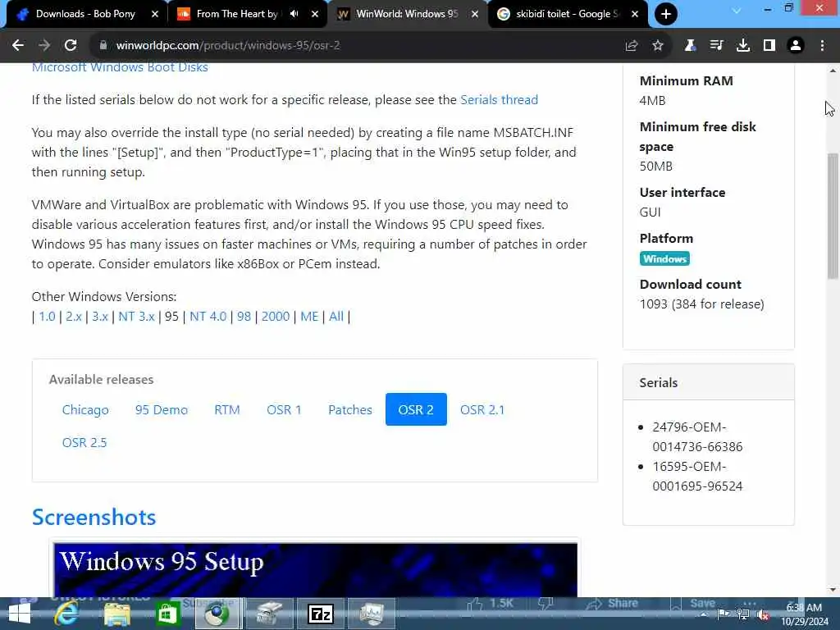The height and width of the screenshot is (630, 840).
Task: Open the Microsoft Windows Boot Disks link
Action: pyautogui.click(x=120, y=68)
